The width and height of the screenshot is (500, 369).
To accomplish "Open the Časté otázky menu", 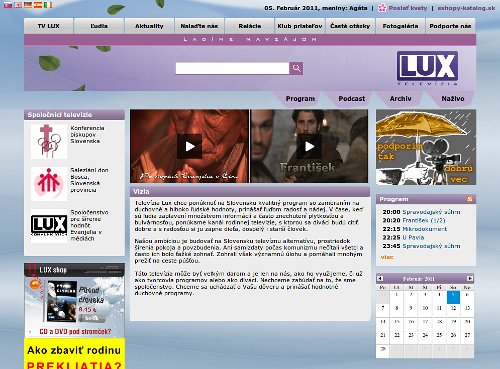I will [350, 26].
